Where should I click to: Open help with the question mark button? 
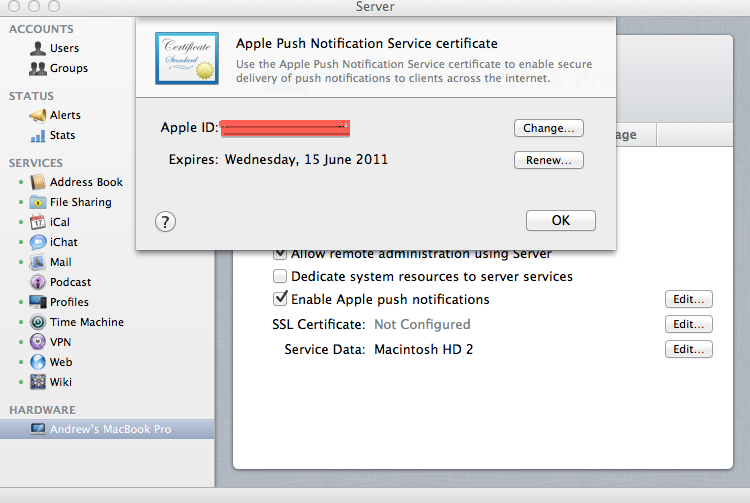tap(165, 222)
